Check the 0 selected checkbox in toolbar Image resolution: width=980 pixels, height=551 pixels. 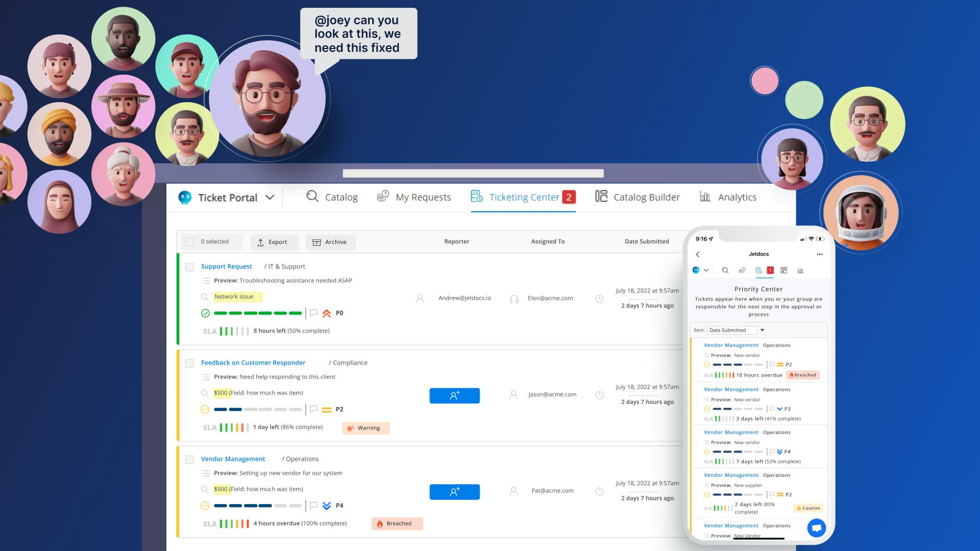189,242
